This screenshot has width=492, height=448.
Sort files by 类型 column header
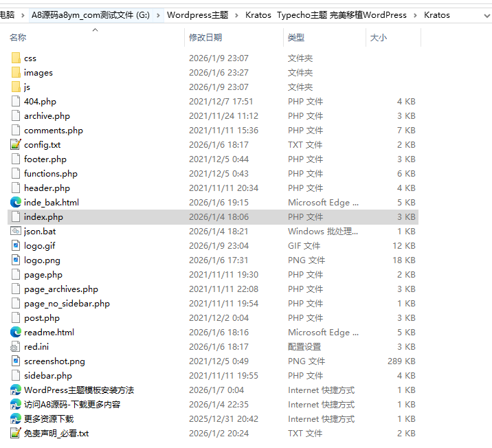(296, 38)
